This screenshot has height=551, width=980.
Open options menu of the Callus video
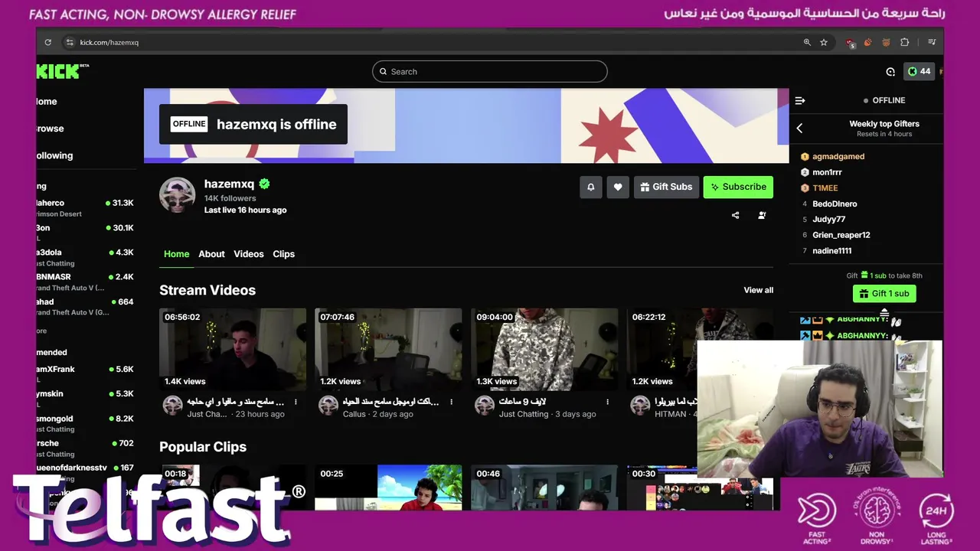coord(452,402)
